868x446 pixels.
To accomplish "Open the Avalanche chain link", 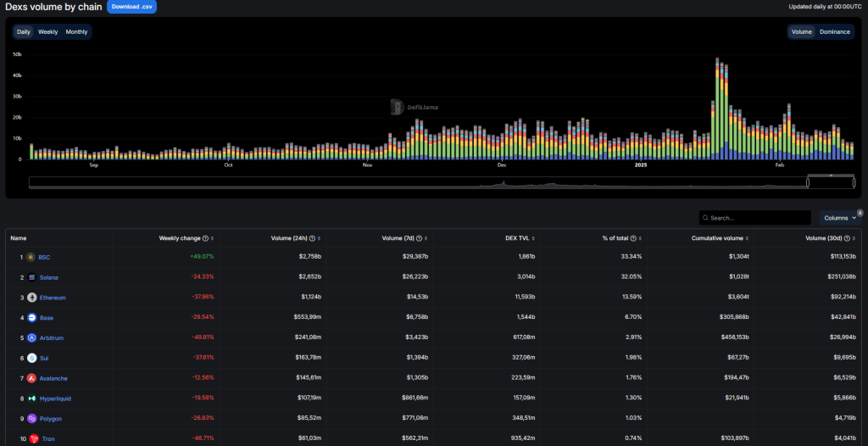I will point(53,378).
